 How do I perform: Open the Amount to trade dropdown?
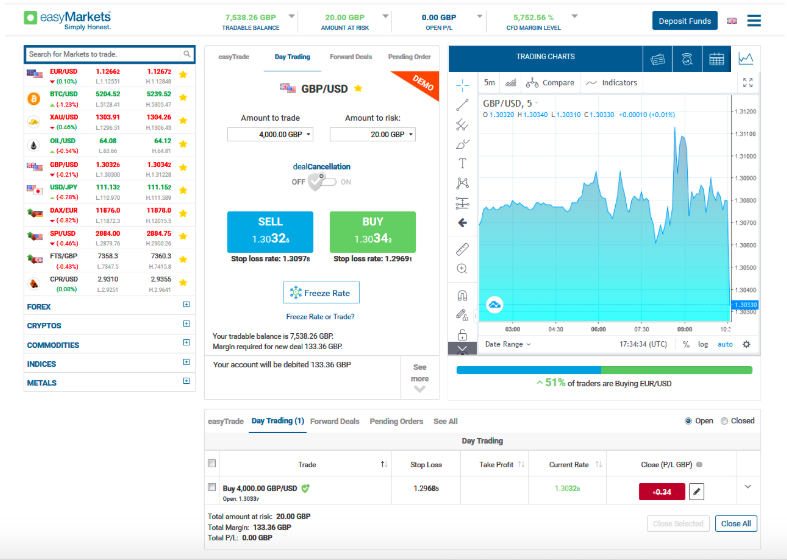coord(270,134)
